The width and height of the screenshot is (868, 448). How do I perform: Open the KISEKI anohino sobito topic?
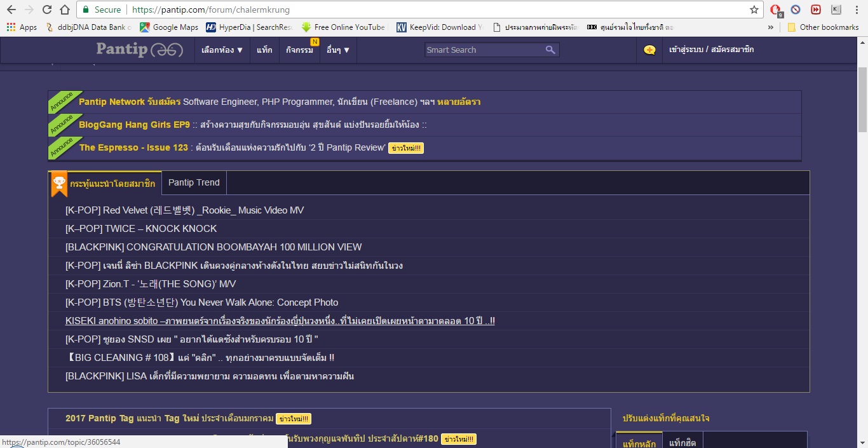tap(280, 321)
